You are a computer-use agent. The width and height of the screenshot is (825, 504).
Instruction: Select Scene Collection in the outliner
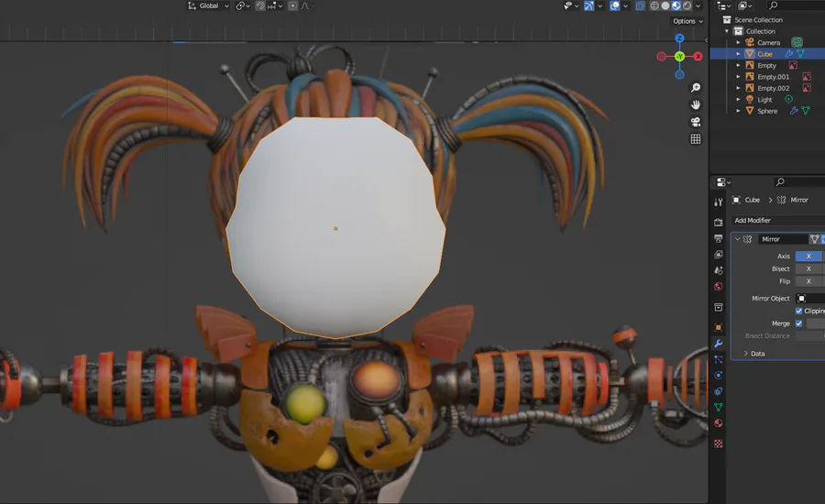[x=758, y=20]
